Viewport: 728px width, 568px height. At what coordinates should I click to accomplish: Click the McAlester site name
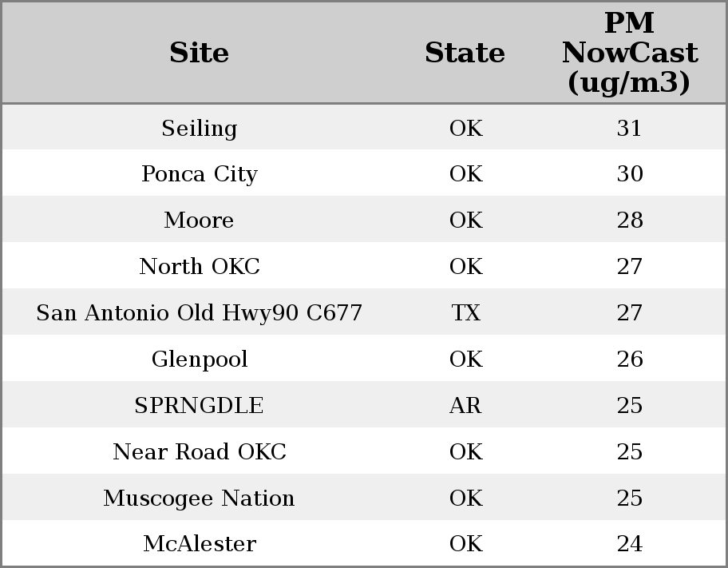coord(199,544)
